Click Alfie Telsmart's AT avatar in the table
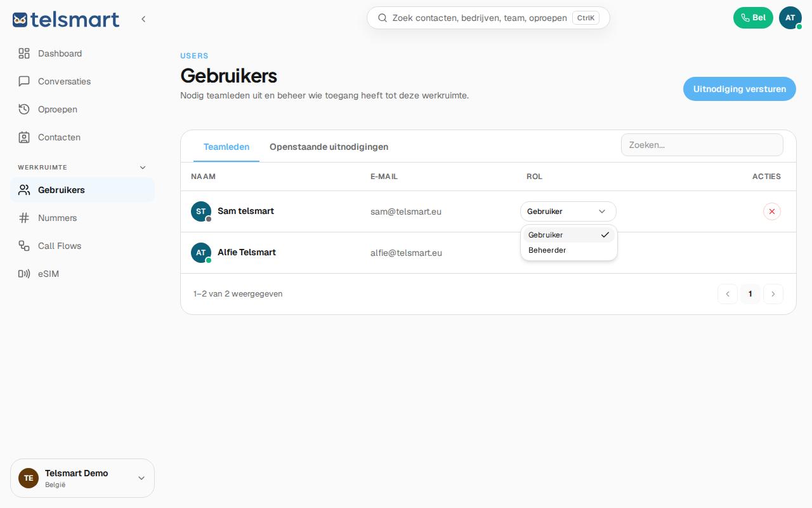 (201, 253)
